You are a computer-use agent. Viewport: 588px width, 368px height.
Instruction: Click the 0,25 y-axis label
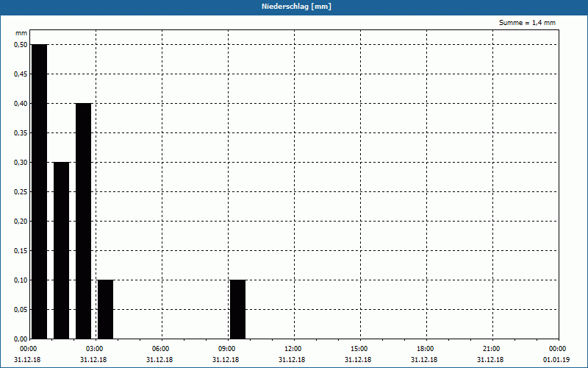tap(21, 192)
